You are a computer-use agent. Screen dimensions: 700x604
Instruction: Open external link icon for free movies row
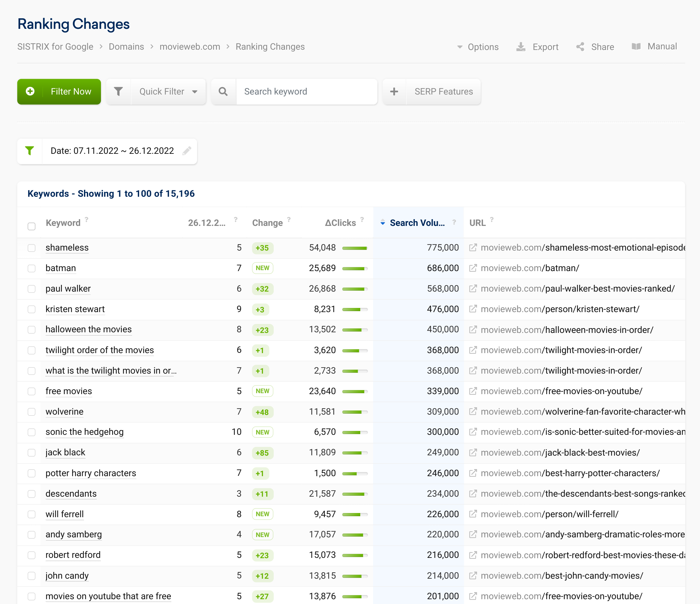(473, 391)
